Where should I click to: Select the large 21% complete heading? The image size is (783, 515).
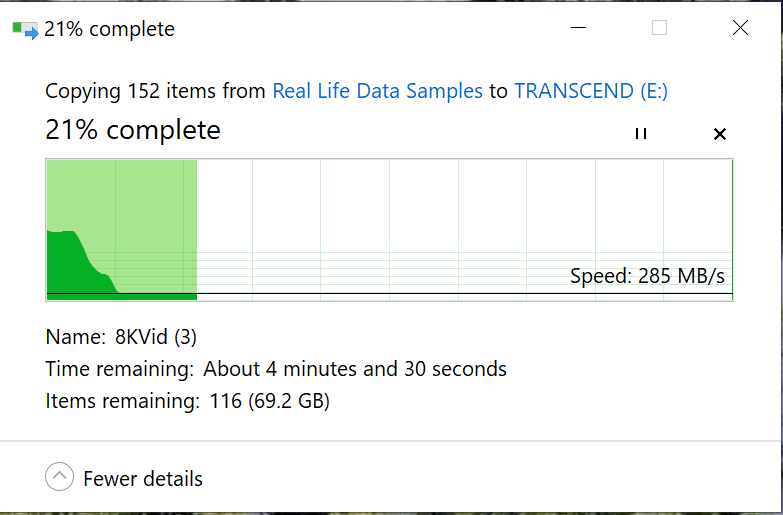click(x=133, y=130)
